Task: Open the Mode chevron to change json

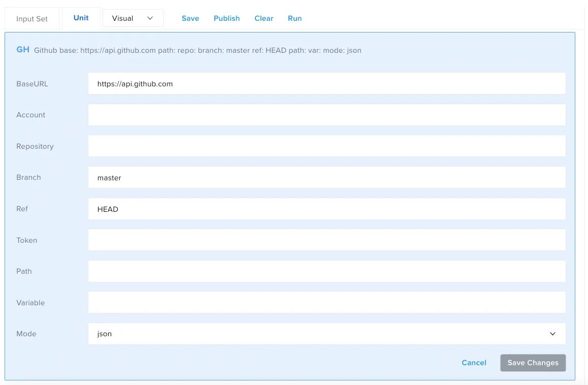Action: click(553, 334)
